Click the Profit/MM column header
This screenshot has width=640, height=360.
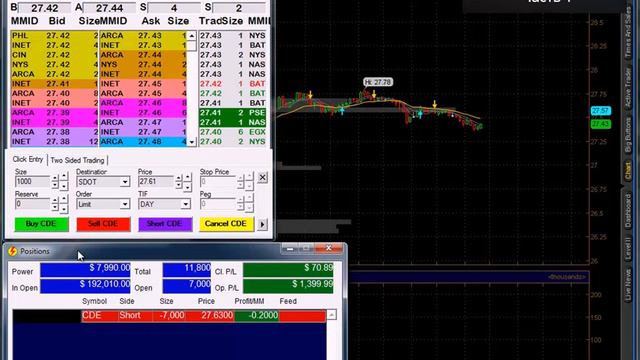tap(249, 301)
